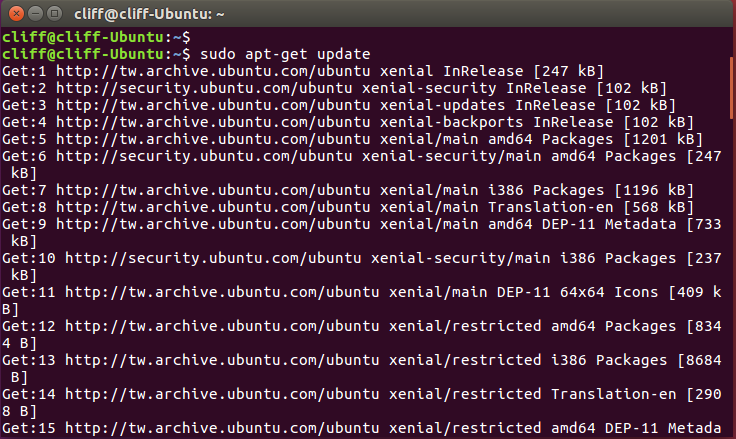Click the window title cliff@cliff-Ubuntu
This screenshot has height=439, width=736.
coord(149,14)
